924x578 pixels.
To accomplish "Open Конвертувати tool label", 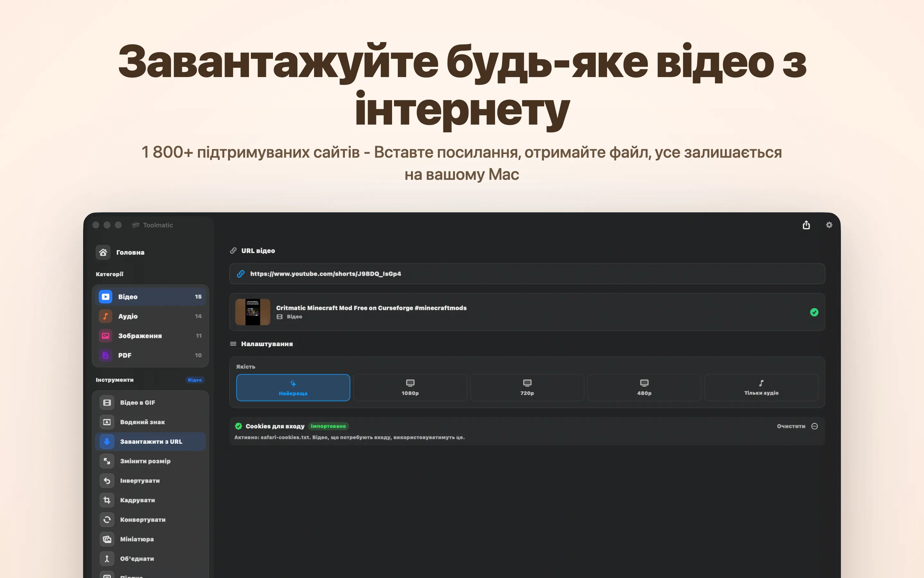I will point(143,520).
